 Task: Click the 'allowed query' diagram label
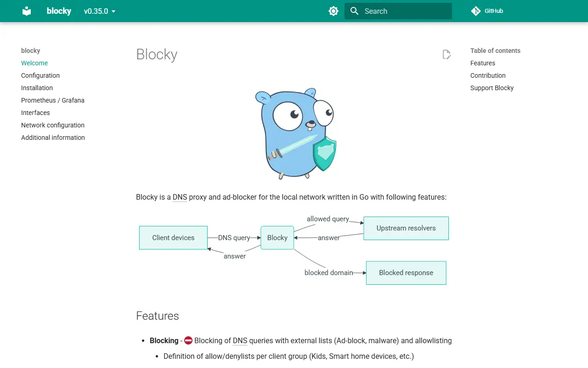coord(328,219)
